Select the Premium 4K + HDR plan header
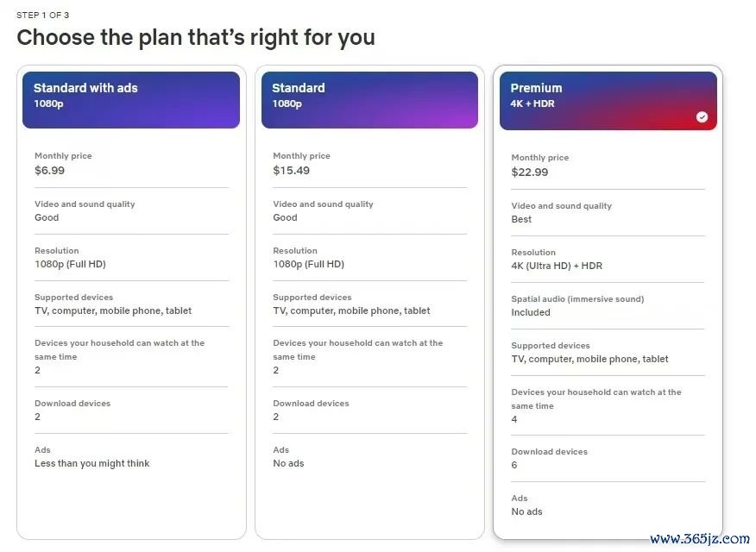This screenshot has width=756, height=552. click(608, 101)
